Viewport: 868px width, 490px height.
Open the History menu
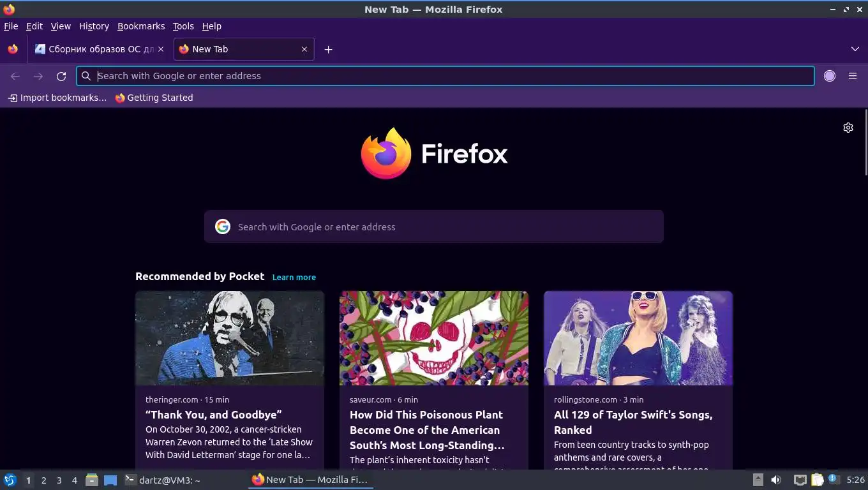pyautogui.click(x=94, y=26)
